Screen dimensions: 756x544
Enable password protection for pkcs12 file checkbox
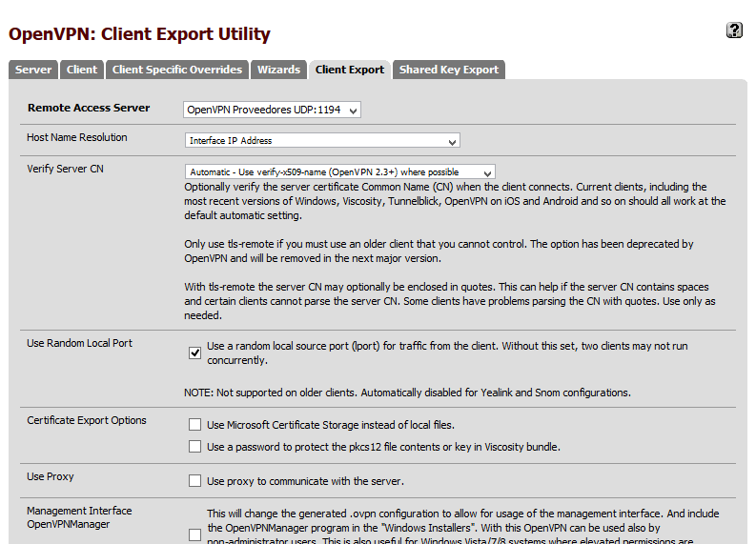pyautogui.click(x=194, y=447)
